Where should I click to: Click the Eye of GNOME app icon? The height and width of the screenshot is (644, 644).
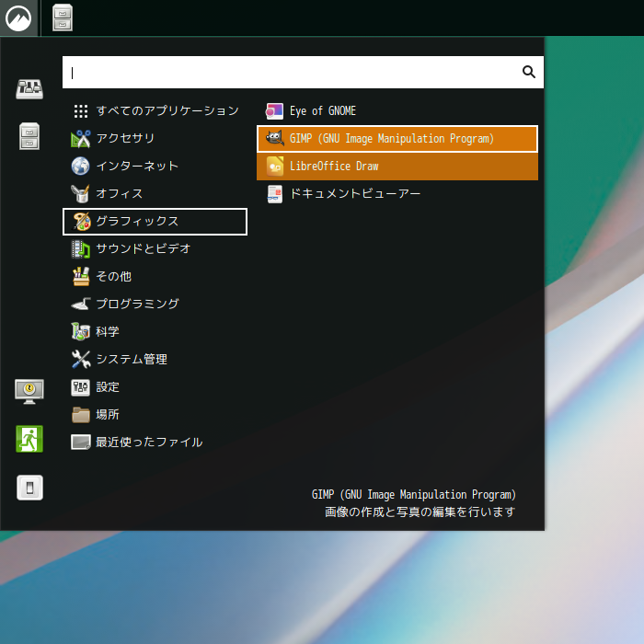(x=274, y=111)
